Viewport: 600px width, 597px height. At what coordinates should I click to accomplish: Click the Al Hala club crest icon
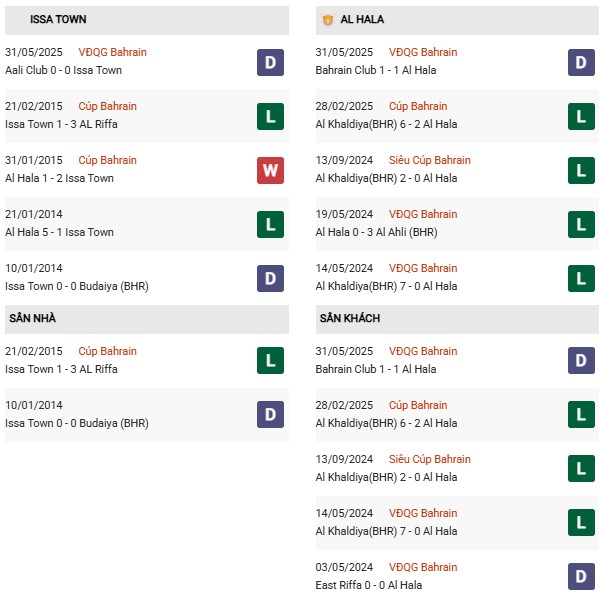[x=328, y=20]
